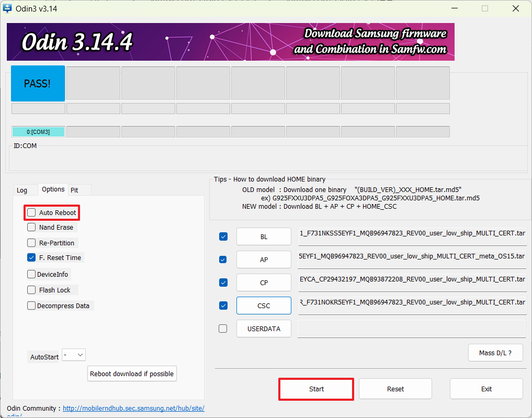Click the BL file path field
The width and height of the screenshot is (532, 418).
412,236
